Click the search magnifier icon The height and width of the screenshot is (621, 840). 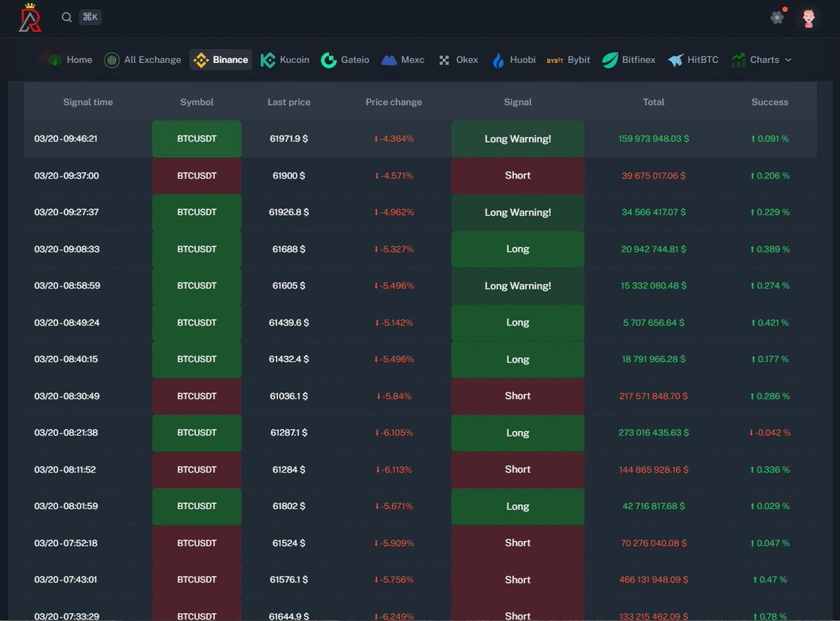[x=66, y=17]
